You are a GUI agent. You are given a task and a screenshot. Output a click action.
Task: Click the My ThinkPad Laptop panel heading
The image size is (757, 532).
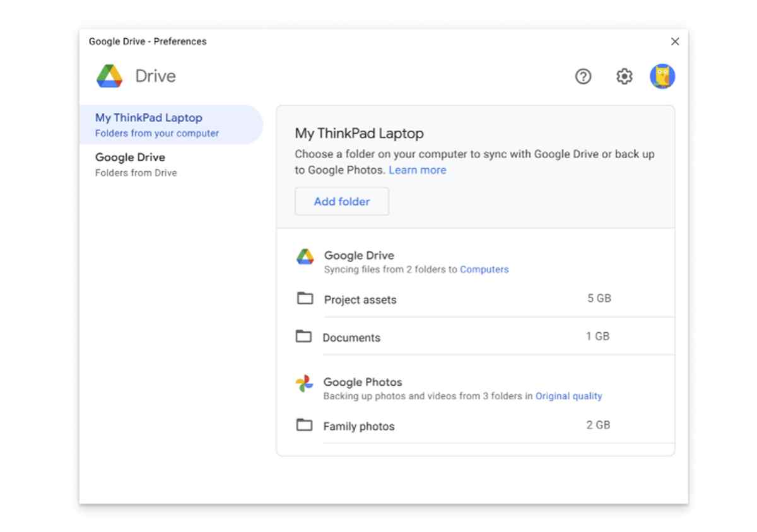pos(360,134)
